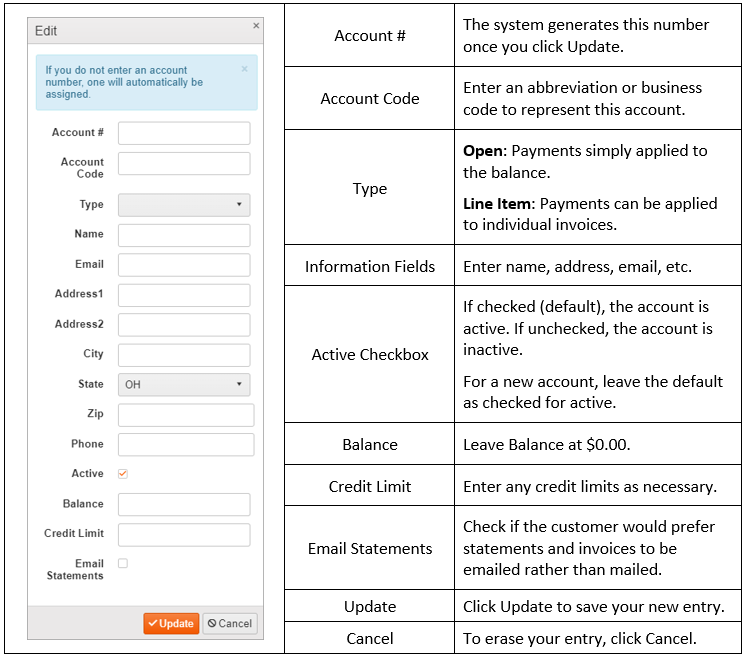
Task: Click the Cancel button
Action: [x=230, y=623]
